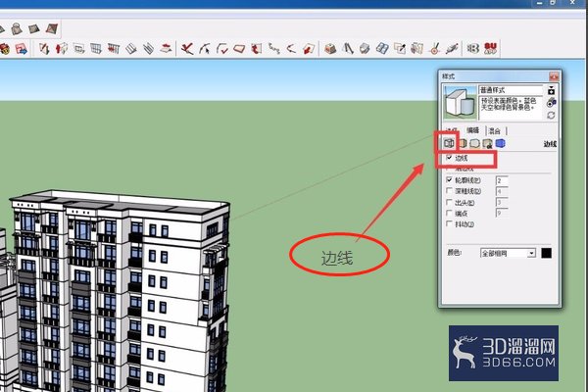588x392 pixels.
Task: Click the 端点 value field showing 9
Action: pyautogui.click(x=502, y=213)
